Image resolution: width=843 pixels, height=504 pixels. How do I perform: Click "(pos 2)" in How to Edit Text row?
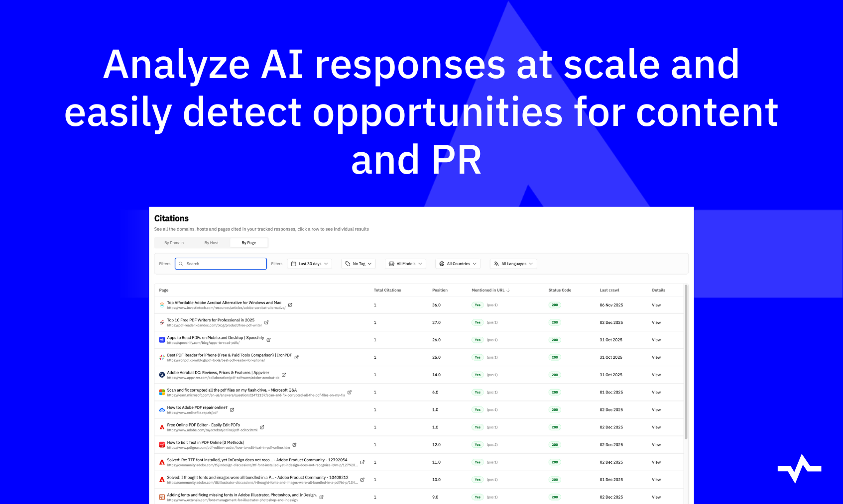[x=492, y=445]
